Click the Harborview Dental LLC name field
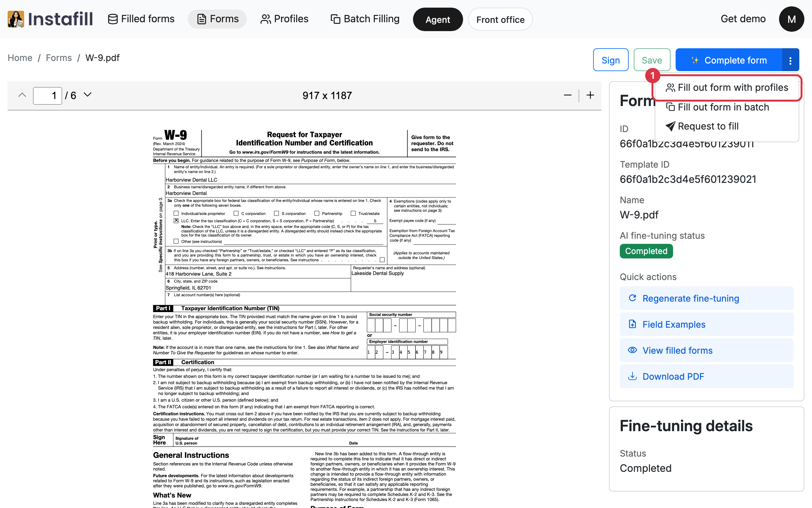The image size is (812, 508). [311, 180]
